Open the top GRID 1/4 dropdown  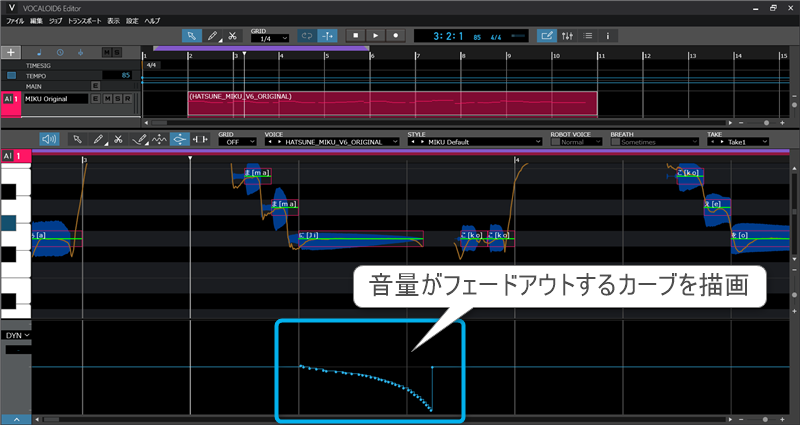[270, 39]
